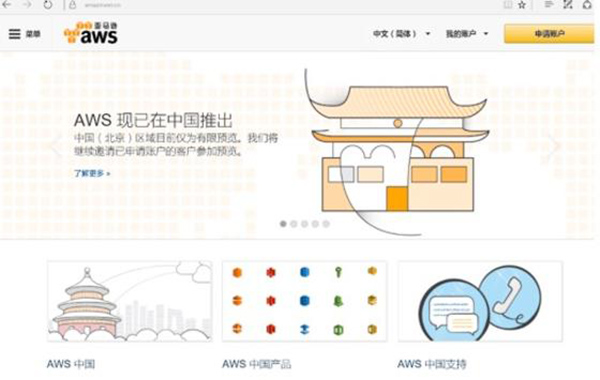Image resolution: width=600 pixels, height=380 pixels.
Task: Reload the page with the refresh icon
Action: (x=48, y=5)
